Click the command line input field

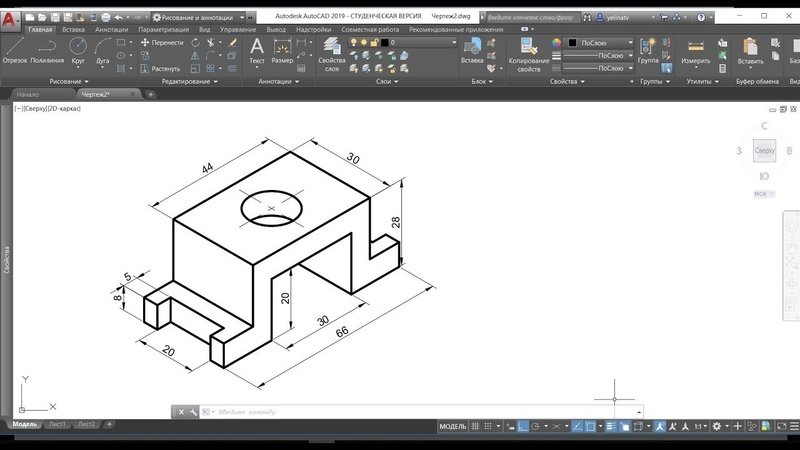click(423, 412)
